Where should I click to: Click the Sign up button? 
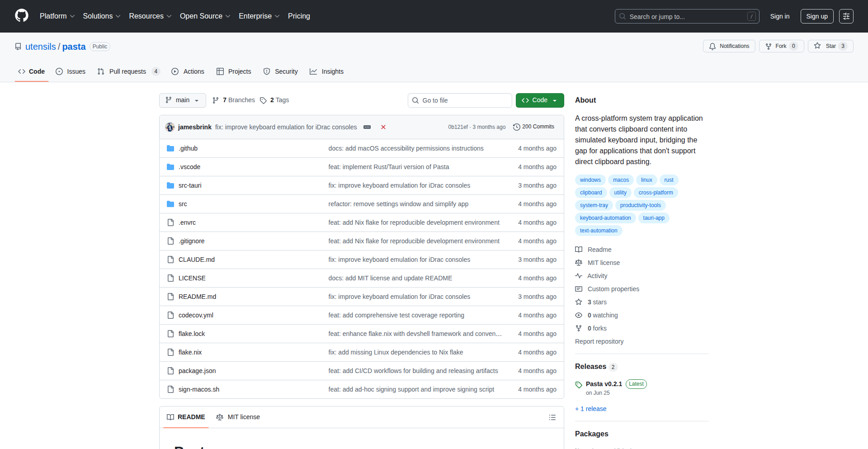coord(816,16)
